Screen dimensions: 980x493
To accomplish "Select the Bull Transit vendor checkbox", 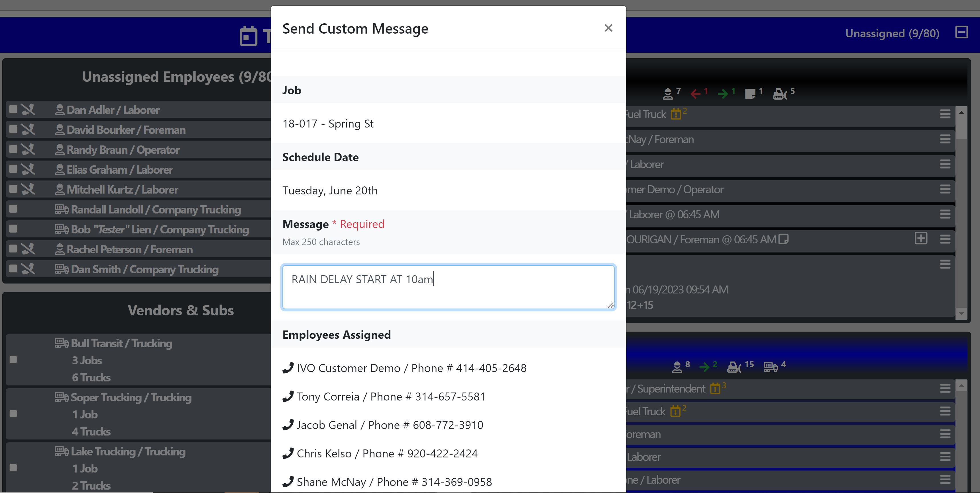I will point(13,360).
